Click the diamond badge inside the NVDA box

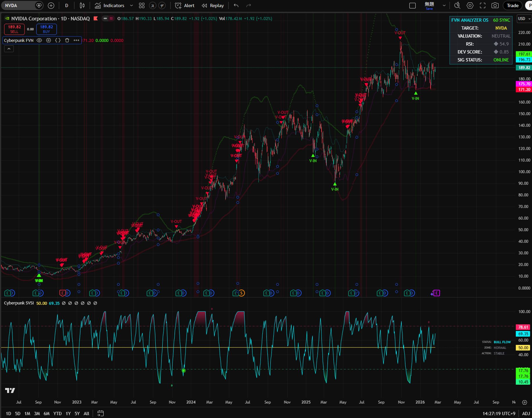tap(39, 6)
